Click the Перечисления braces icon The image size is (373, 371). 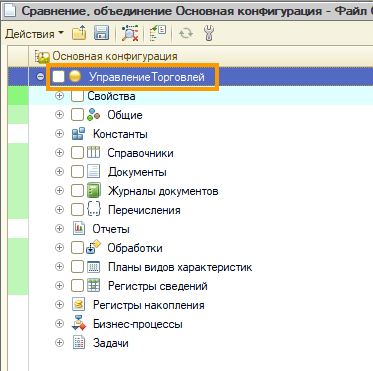tap(94, 210)
